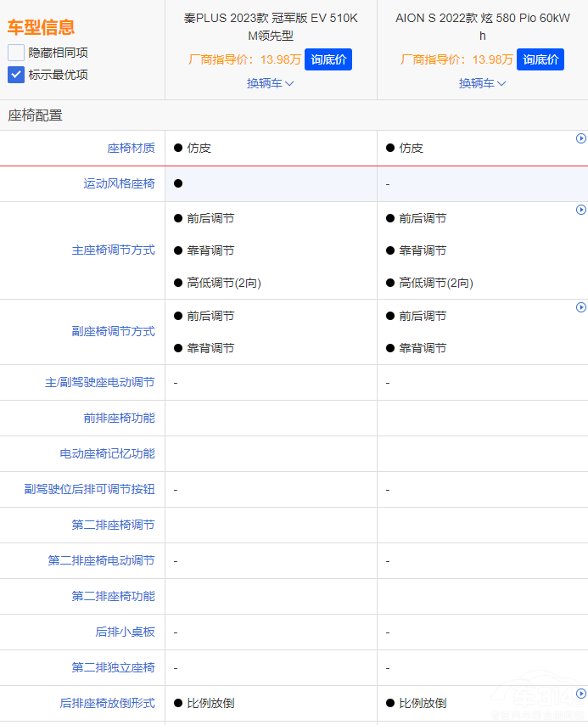Click 询底价 button for AION S 2022款

tap(540, 59)
